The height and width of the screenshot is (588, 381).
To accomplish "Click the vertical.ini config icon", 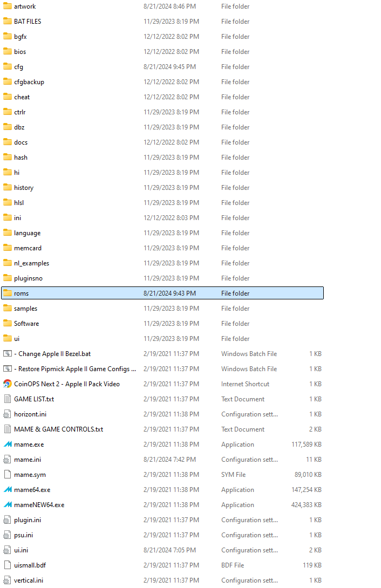I will click(x=8, y=580).
